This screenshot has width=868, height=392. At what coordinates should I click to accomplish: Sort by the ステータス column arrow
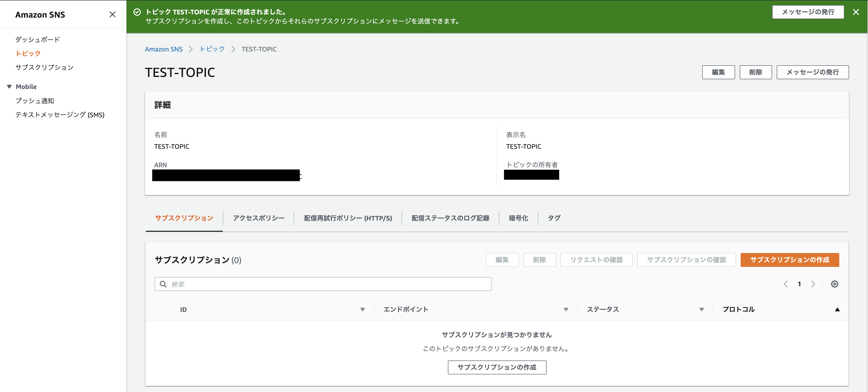pos(701,310)
